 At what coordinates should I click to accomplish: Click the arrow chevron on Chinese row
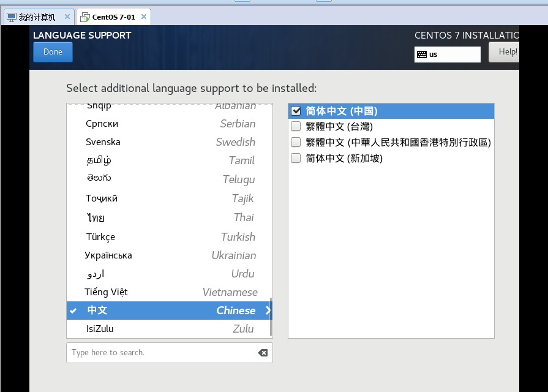click(268, 310)
